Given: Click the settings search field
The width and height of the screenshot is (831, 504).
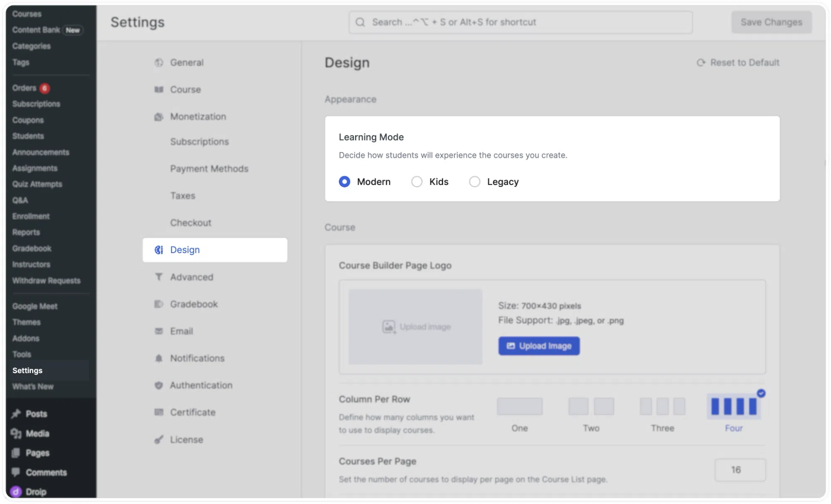Looking at the screenshot, I should tap(520, 22).
